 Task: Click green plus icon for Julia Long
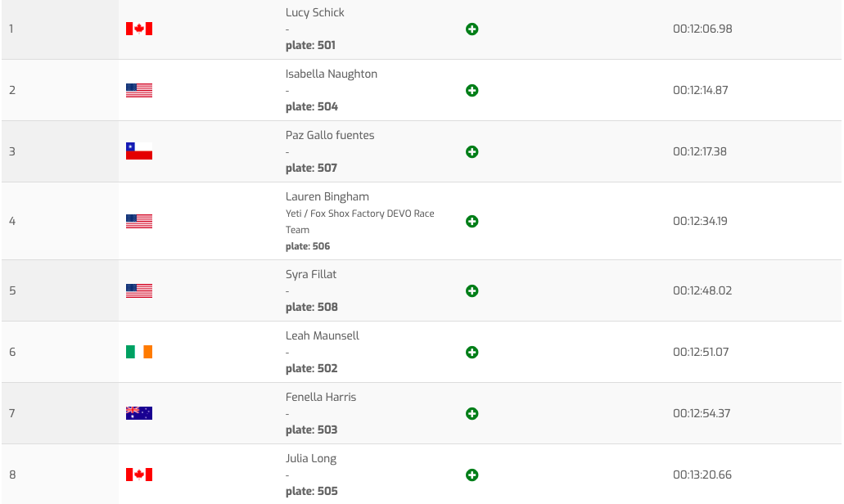[472, 475]
